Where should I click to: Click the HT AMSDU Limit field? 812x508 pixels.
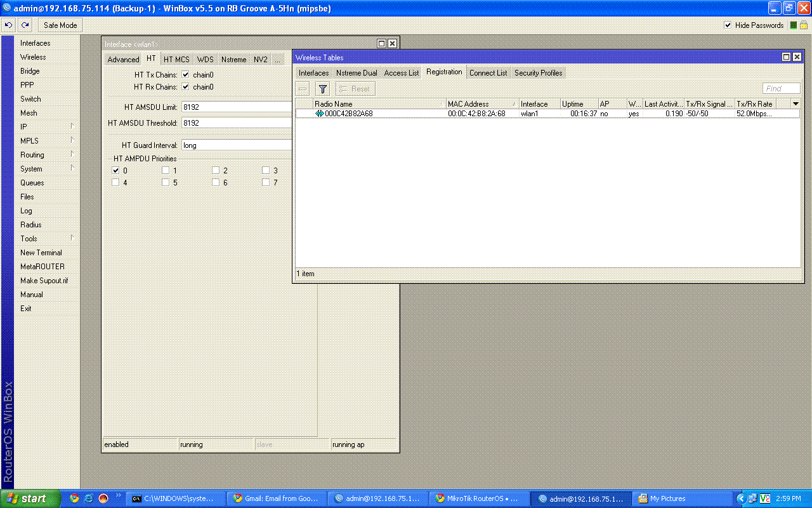click(236, 107)
